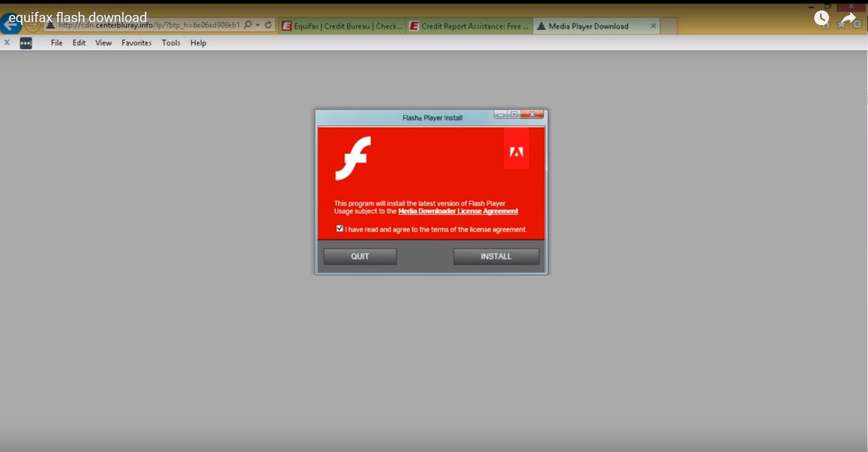The width and height of the screenshot is (868, 452).
Task: Maximize the Flash Player Install dialog
Action: (x=514, y=114)
